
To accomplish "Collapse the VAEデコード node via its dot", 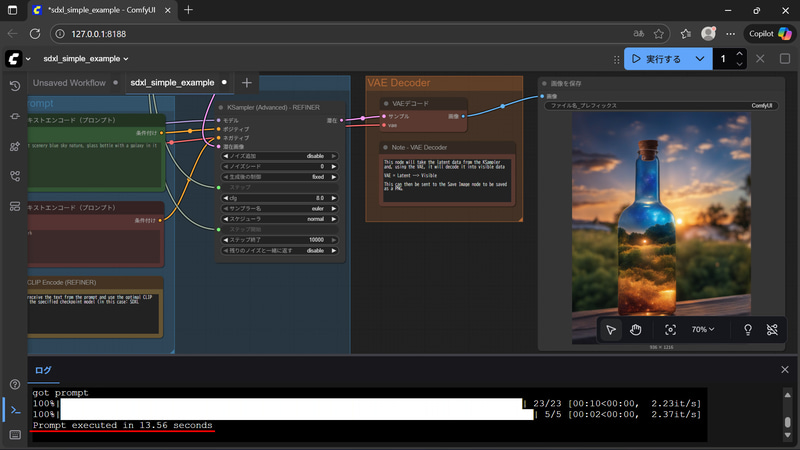I will click(x=386, y=104).
